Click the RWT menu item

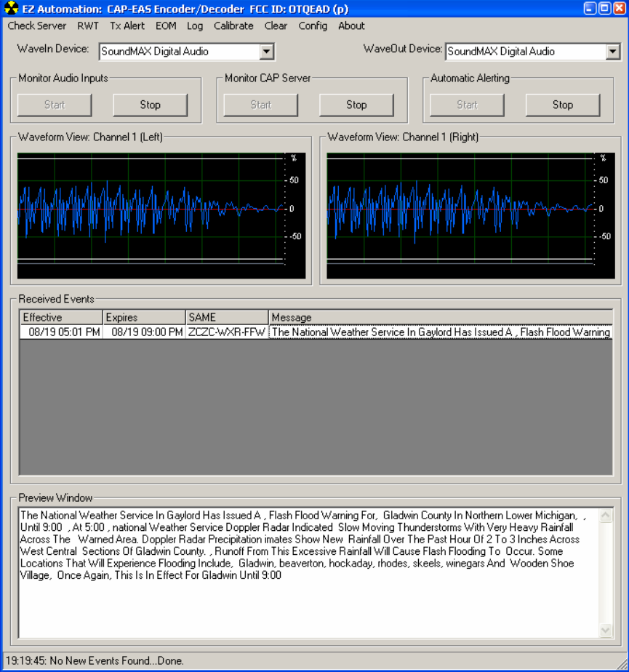[x=88, y=25]
